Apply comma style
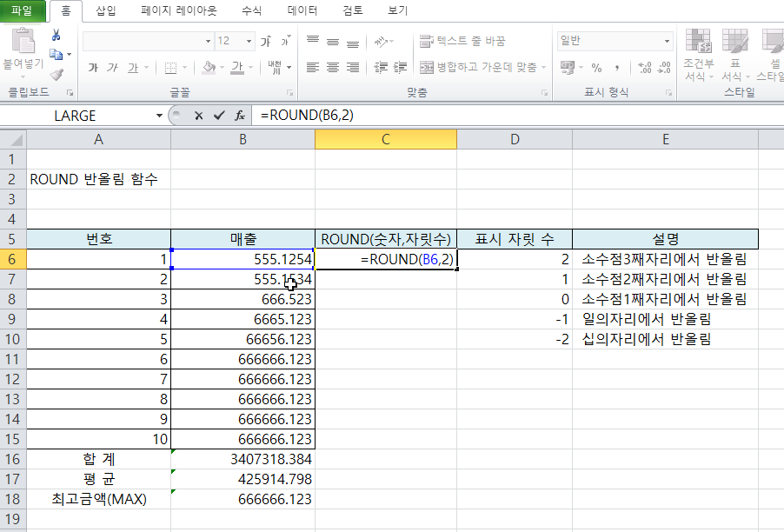 (617, 68)
